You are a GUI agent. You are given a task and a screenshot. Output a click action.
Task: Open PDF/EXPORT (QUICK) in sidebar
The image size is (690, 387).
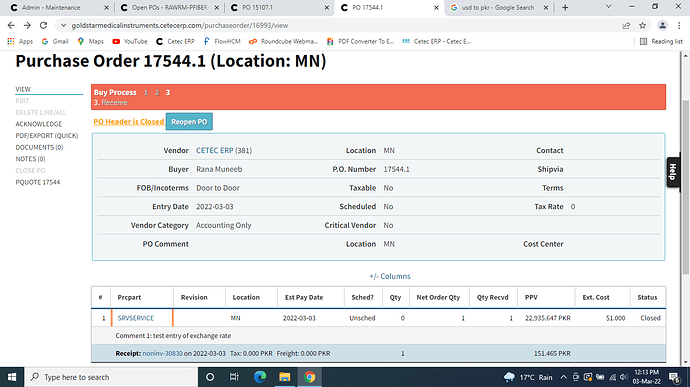click(x=47, y=136)
